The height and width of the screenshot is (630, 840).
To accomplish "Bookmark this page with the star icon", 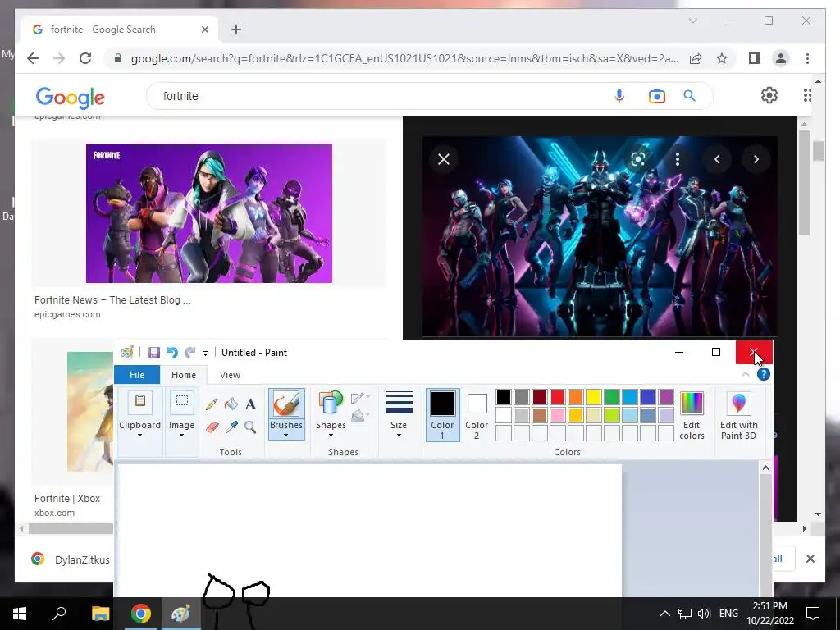I will coord(722,58).
